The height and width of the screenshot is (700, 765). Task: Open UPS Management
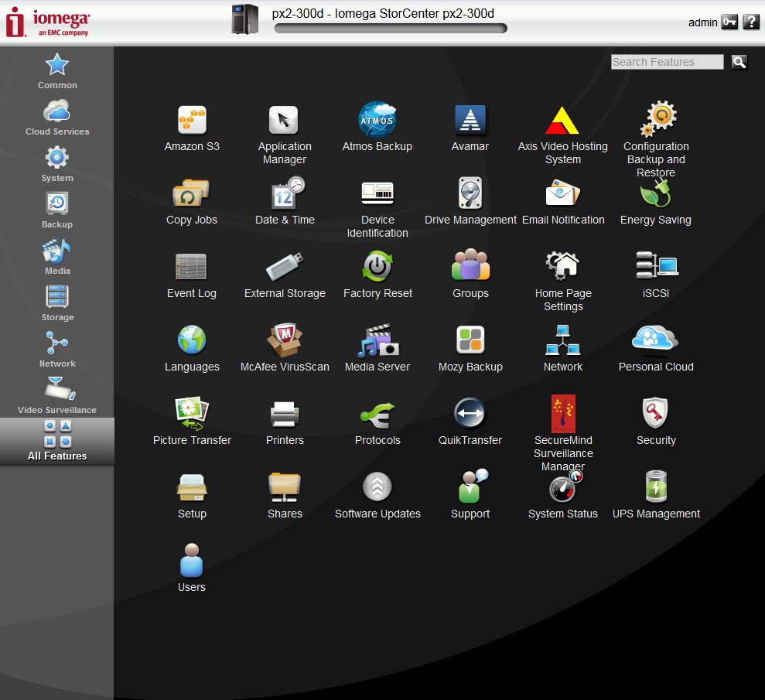pyautogui.click(x=656, y=494)
